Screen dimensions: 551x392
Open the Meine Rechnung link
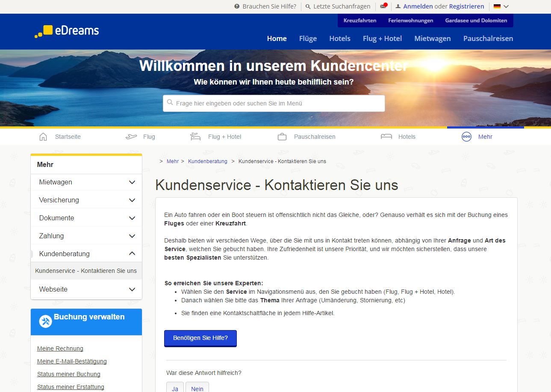click(x=60, y=348)
